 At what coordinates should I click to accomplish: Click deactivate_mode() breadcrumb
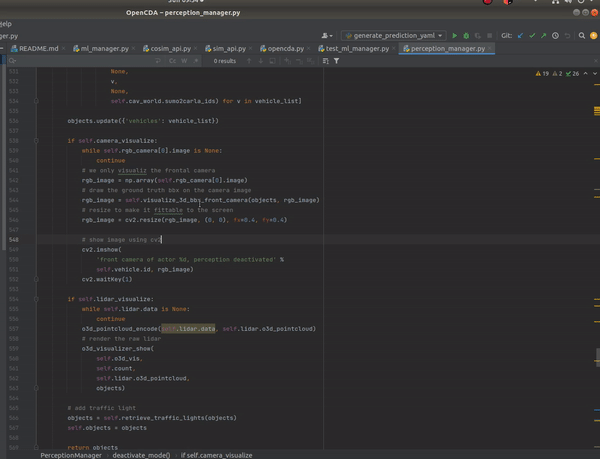(x=140, y=454)
